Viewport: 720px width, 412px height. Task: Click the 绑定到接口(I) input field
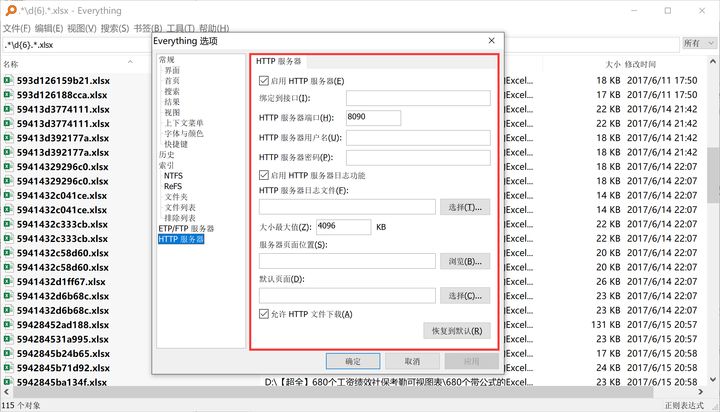click(418, 98)
